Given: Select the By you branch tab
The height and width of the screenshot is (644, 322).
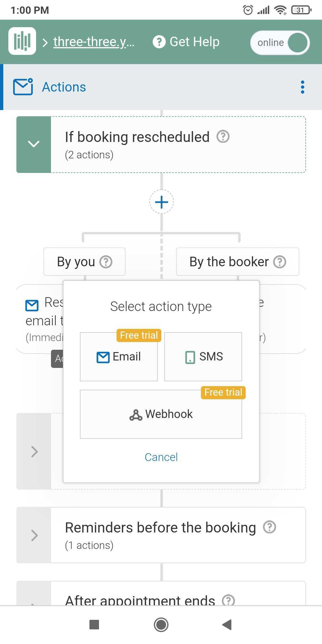Looking at the screenshot, I should coord(84,262).
